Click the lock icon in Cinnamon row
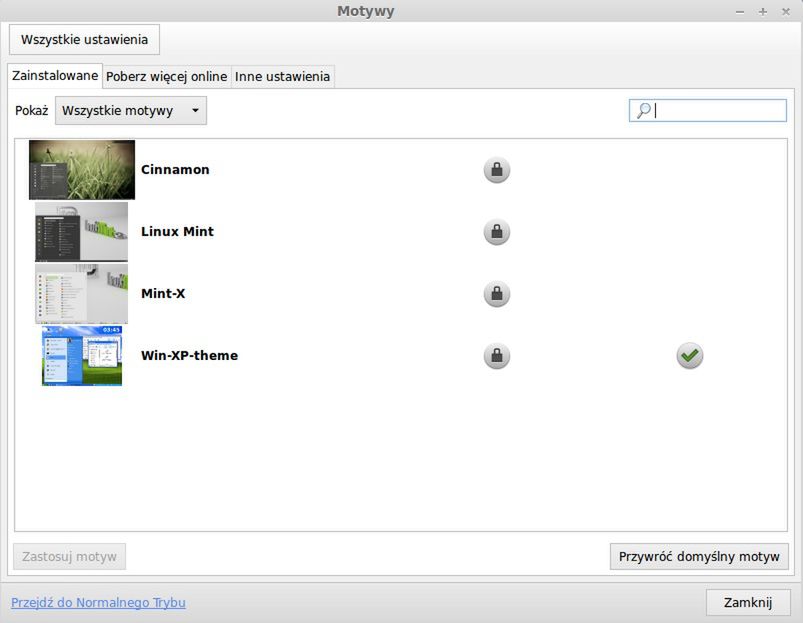The height and width of the screenshot is (623, 803). pyautogui.click(x=497, y=169)
